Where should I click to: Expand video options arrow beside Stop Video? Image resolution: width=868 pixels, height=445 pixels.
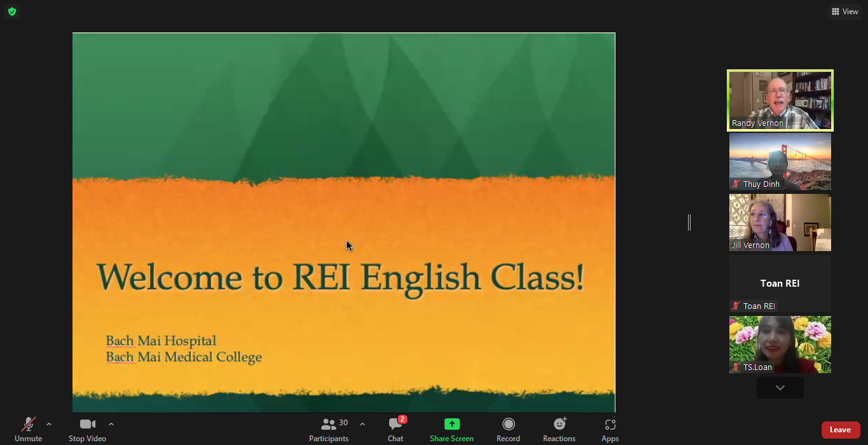click(111, 424)
